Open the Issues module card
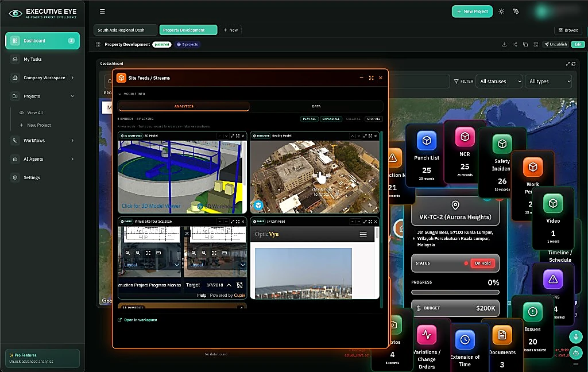Image resolution: width=588 pixels, height=372 pixels. [x=532, y=326]
